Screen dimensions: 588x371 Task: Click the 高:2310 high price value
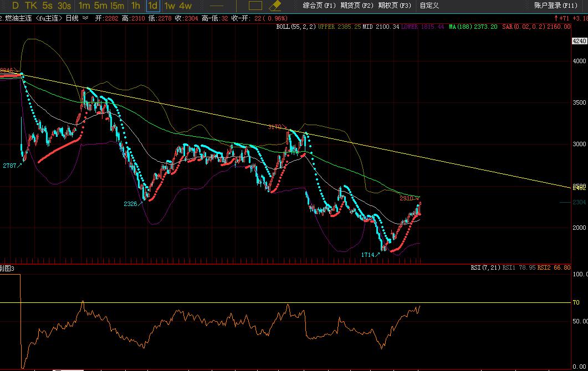[133, 18]
